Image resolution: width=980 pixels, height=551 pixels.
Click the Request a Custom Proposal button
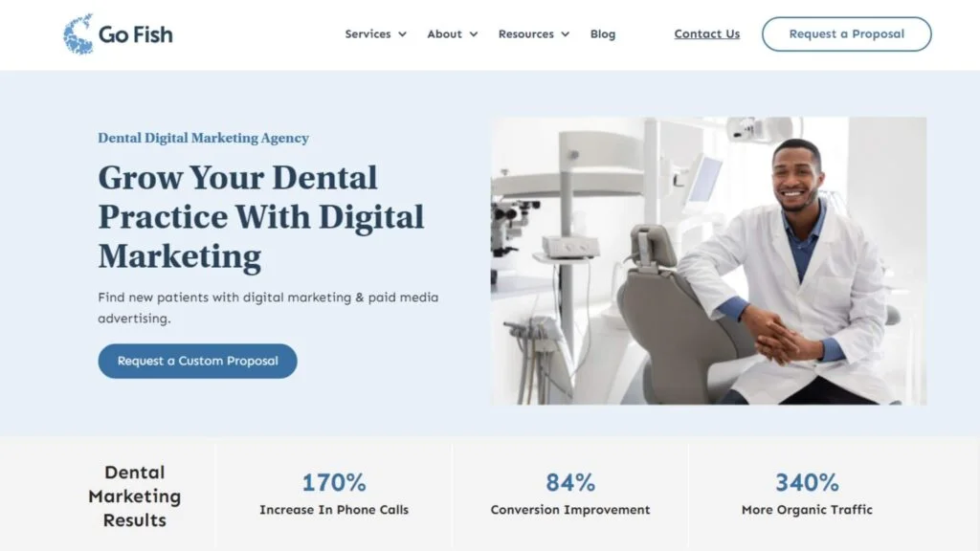pos(197,361)
